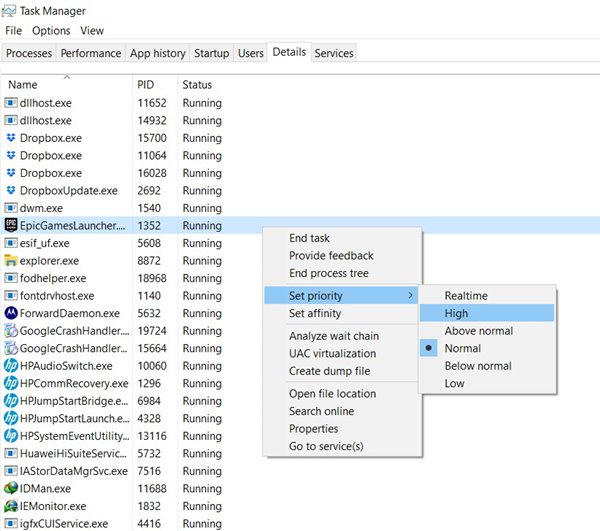600x531 pixels.
Task: Choose Analyze wait chain
Action: 341,336
